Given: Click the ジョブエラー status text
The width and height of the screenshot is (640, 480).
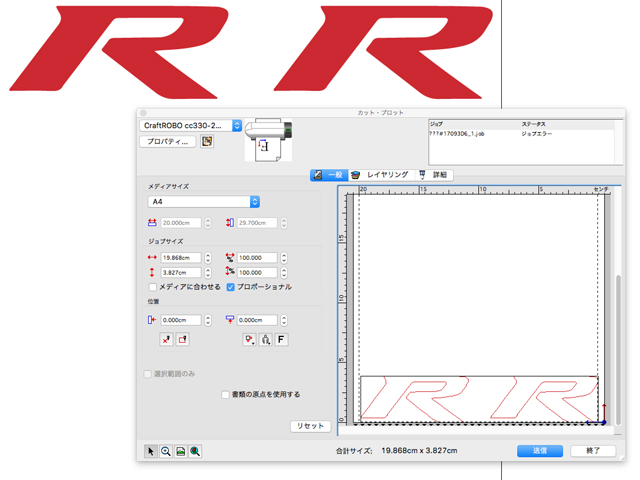Looking at the screenshot, I should 536,134.
